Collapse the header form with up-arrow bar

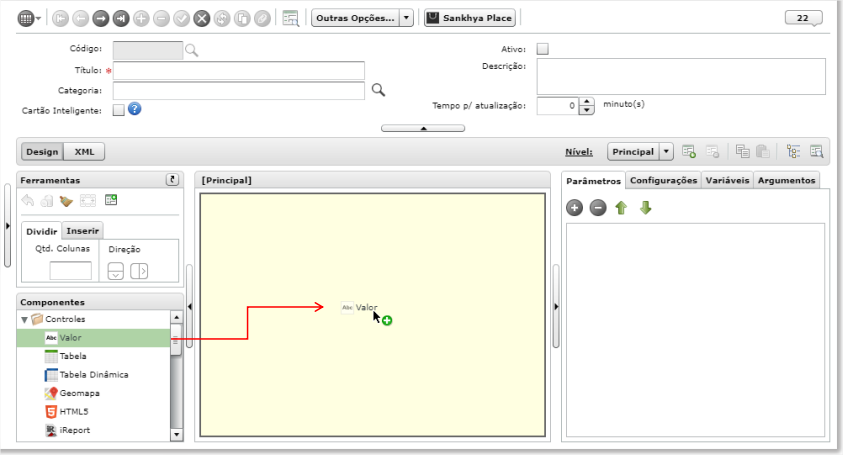click(423, 128)
